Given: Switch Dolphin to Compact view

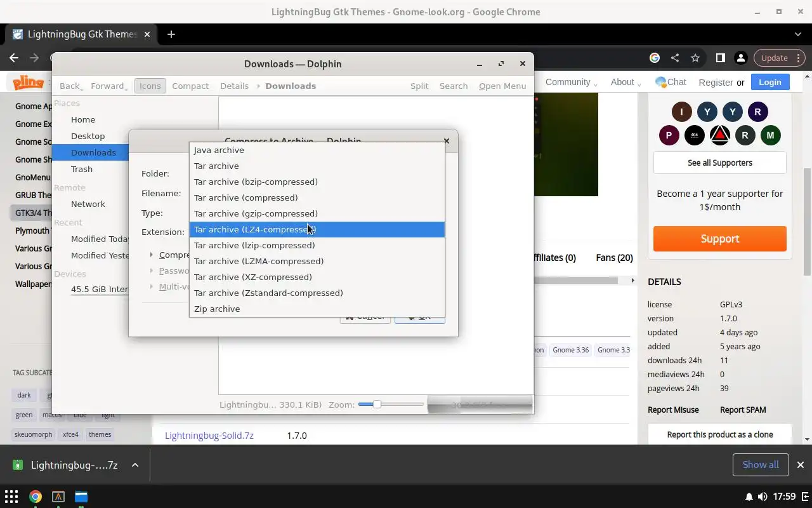Looking at the screenshot, I should tap(190, 86).
